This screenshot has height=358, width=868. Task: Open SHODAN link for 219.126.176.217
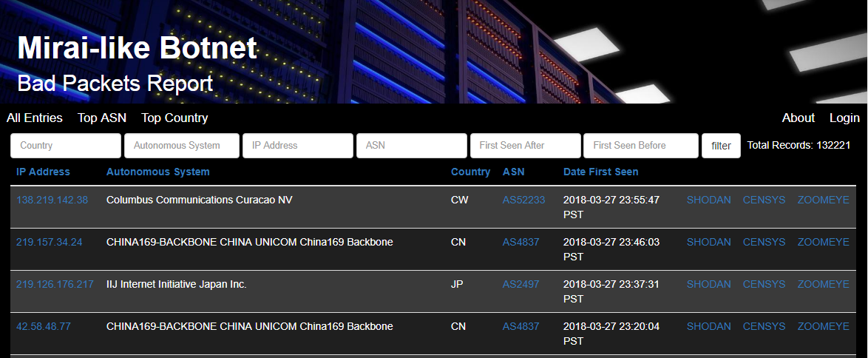tap(708, 284)
